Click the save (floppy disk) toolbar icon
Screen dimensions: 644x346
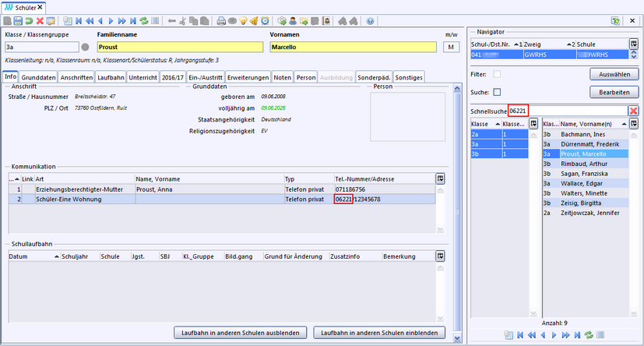pyautogui.click(x=19, y=21)
